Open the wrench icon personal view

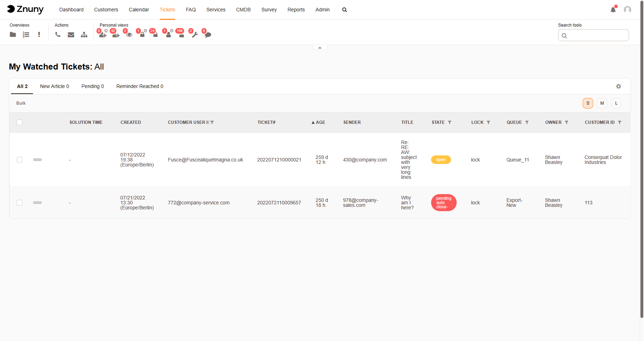[195, 35]
